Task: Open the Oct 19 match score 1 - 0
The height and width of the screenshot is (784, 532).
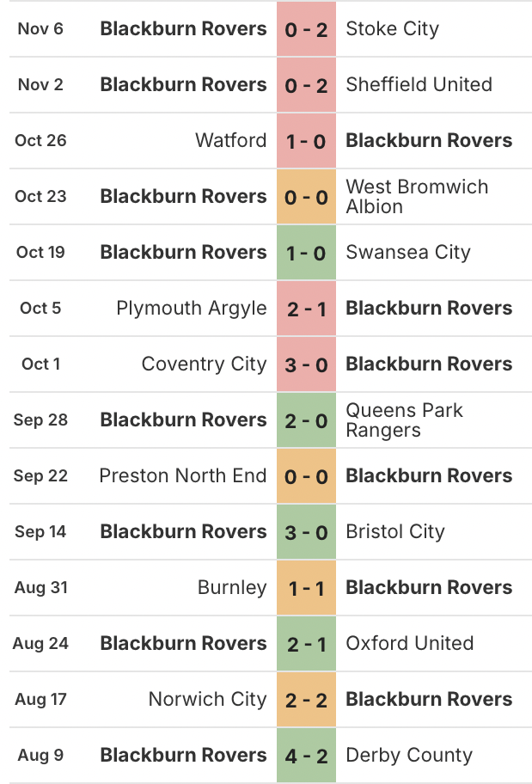Action: point(306,253)
